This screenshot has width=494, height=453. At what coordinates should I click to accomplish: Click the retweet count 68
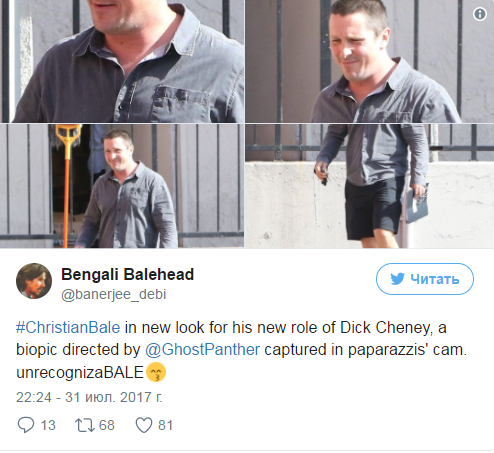[x=107, y=425]
